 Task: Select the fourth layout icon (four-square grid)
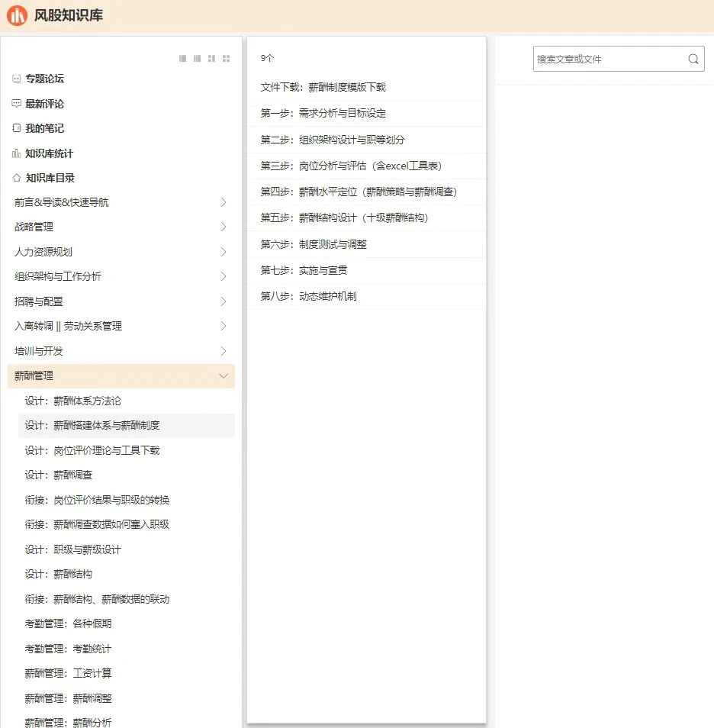[x=226, y=59]
